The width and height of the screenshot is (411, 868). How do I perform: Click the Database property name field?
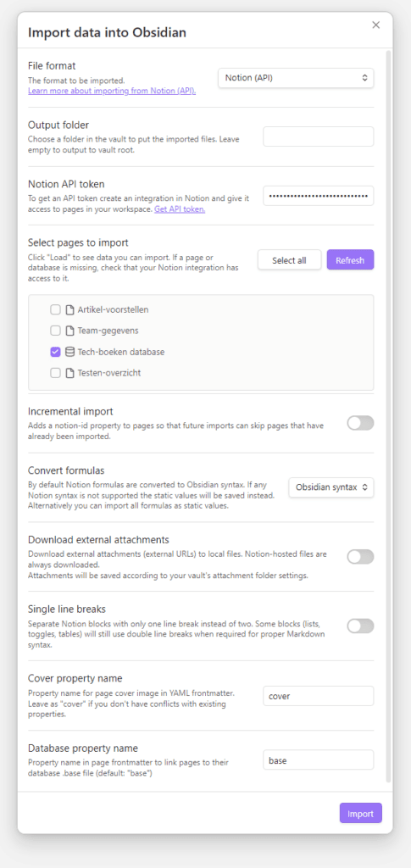[319, 760]
